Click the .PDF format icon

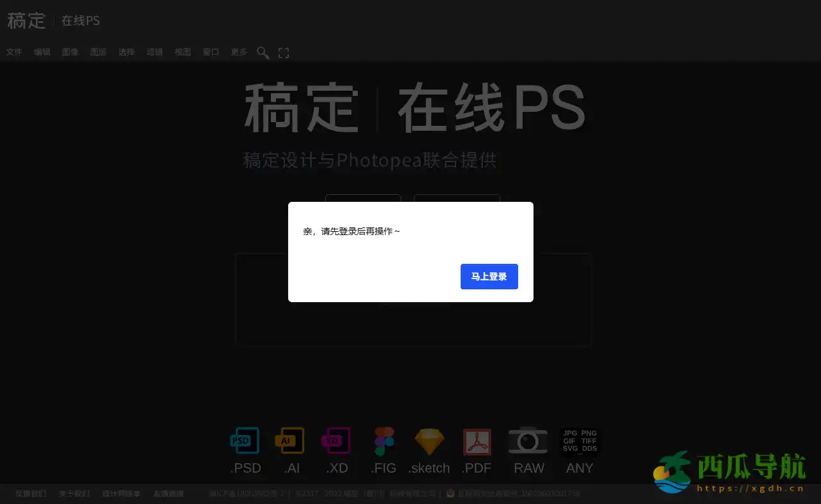[x=475, y=440]
